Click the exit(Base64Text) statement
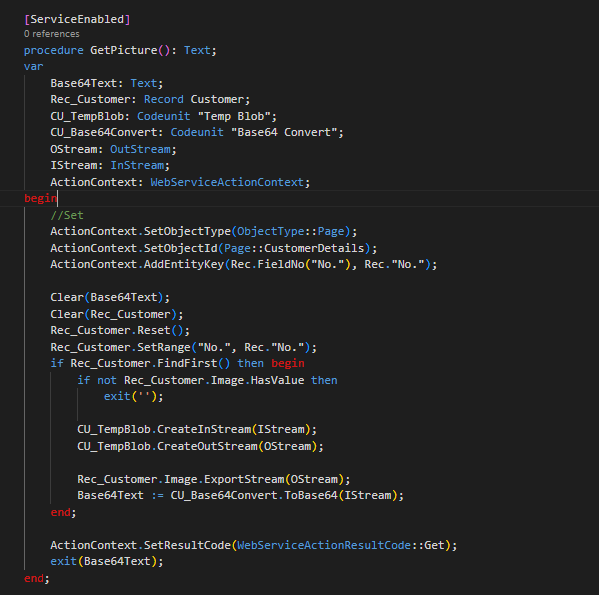 107,561
